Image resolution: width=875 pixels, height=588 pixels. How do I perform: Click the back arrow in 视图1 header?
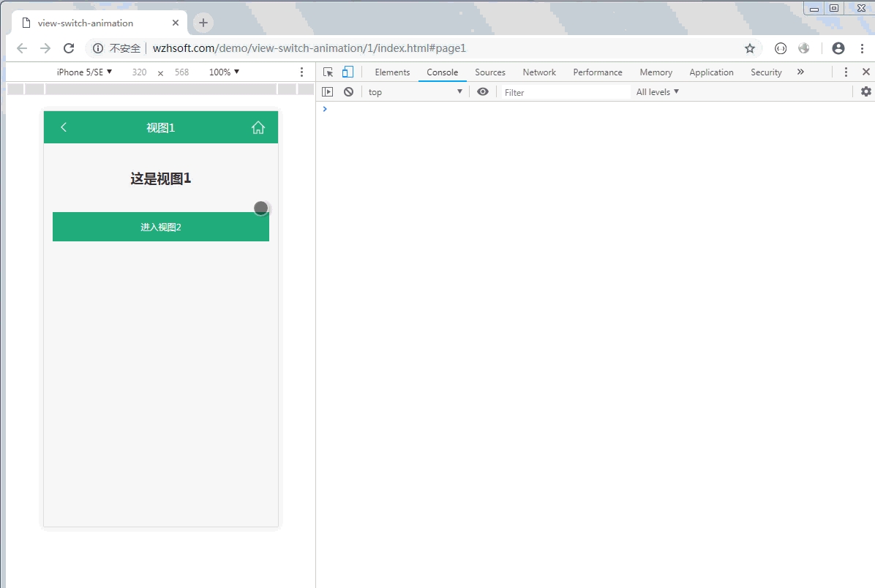(x=64, y=127)
